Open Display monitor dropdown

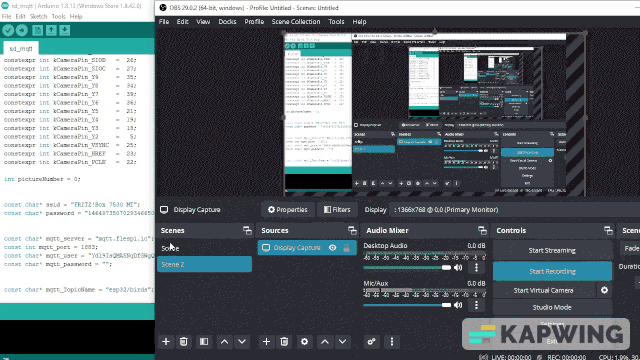pos(514,210)
